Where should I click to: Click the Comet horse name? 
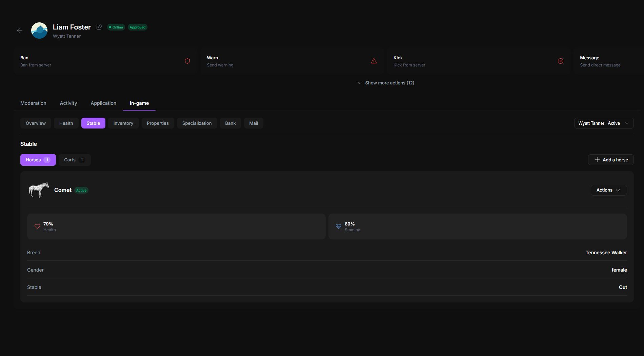click(x=63, y=190)
